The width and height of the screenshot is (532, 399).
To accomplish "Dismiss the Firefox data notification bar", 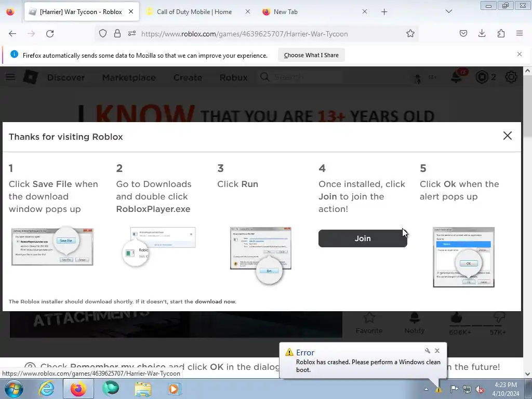I will point(519,54).
